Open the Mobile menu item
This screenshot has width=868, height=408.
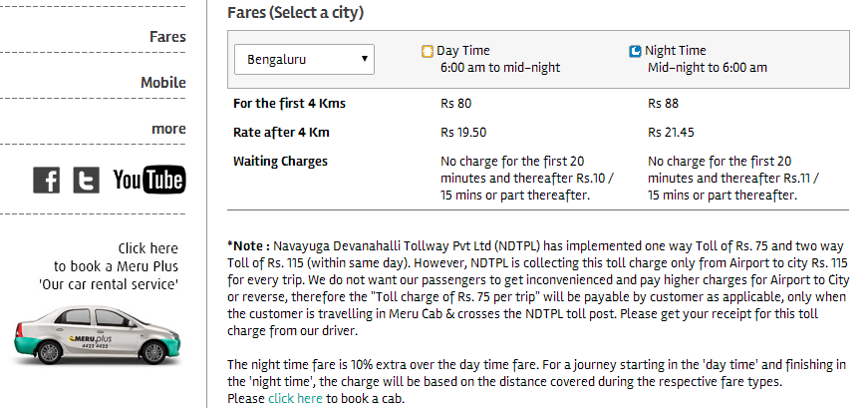(163, 83)
